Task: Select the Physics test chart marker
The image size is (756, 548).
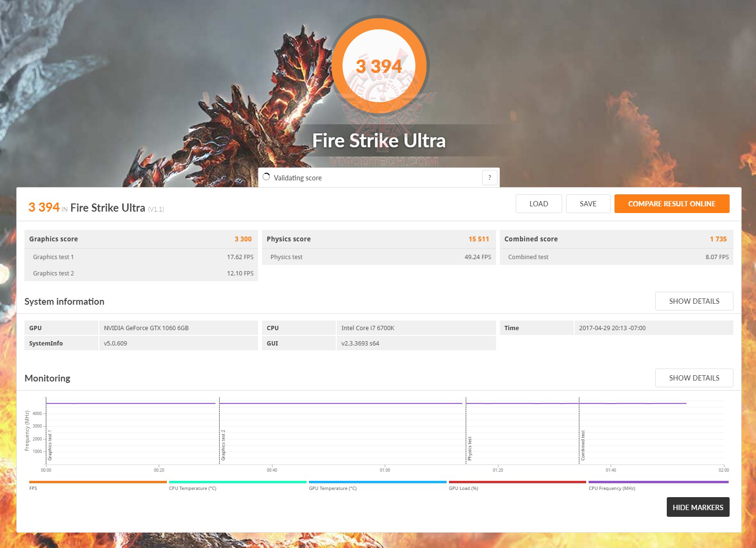Action: (x=470, y=449)
